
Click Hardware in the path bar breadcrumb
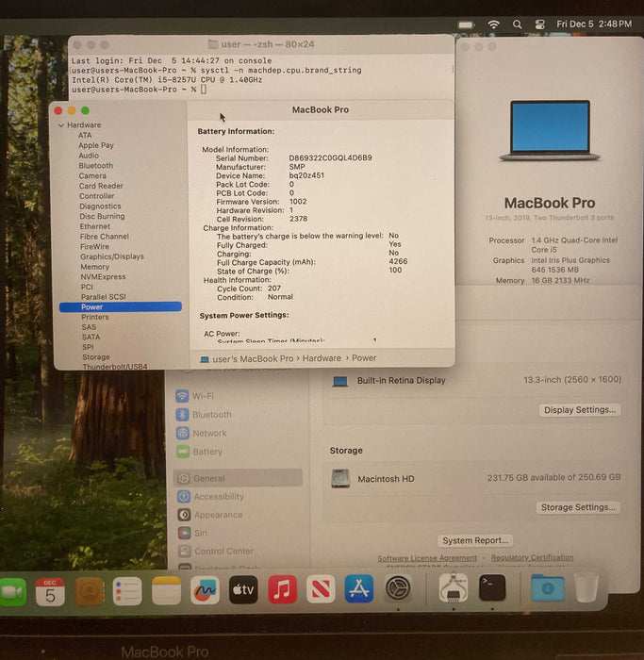pos(322,358)
